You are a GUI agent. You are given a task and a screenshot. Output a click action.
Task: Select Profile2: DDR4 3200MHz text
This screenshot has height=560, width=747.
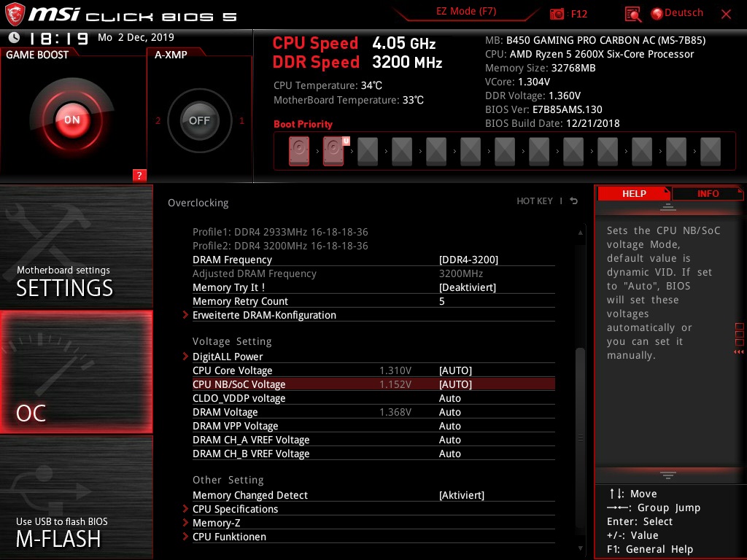[280, 246]
